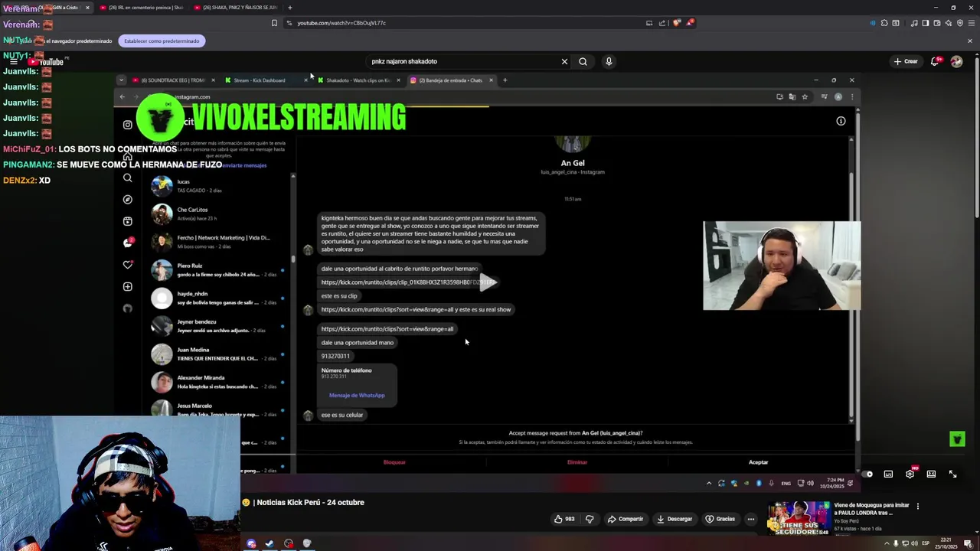Open YouTube notifications bell
The width and height of the screenshot is (980, 551).
(935, 61)
